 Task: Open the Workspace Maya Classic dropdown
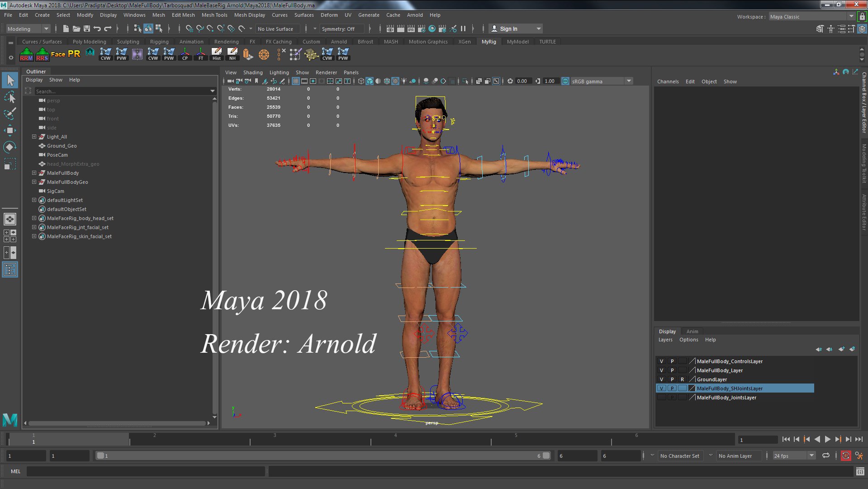click(x=811, y=17)
